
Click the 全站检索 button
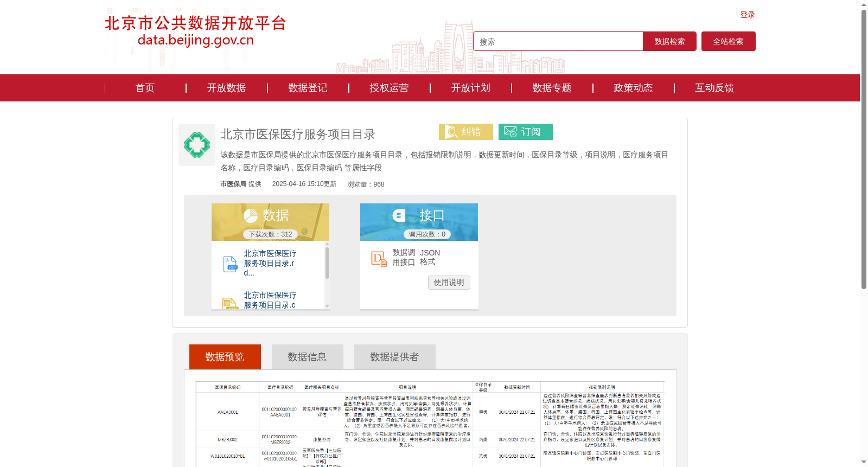[x=728, y=41]
